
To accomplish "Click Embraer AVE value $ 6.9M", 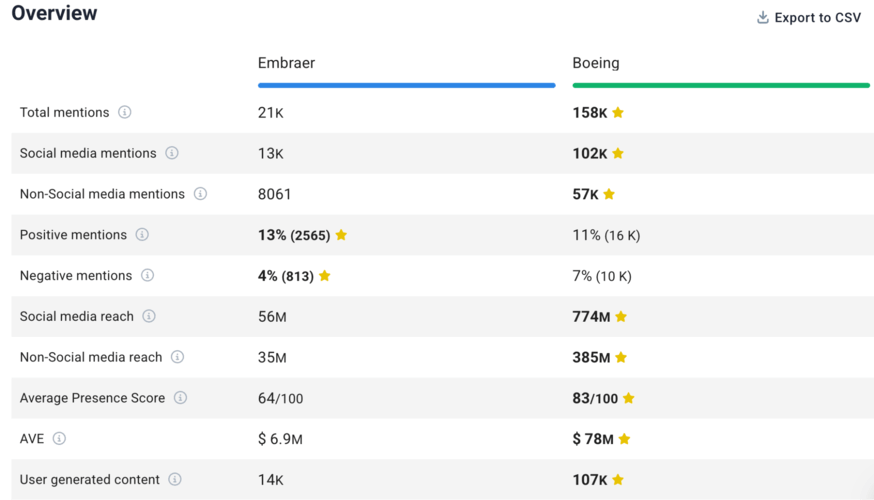I will (x=280, y=439).
